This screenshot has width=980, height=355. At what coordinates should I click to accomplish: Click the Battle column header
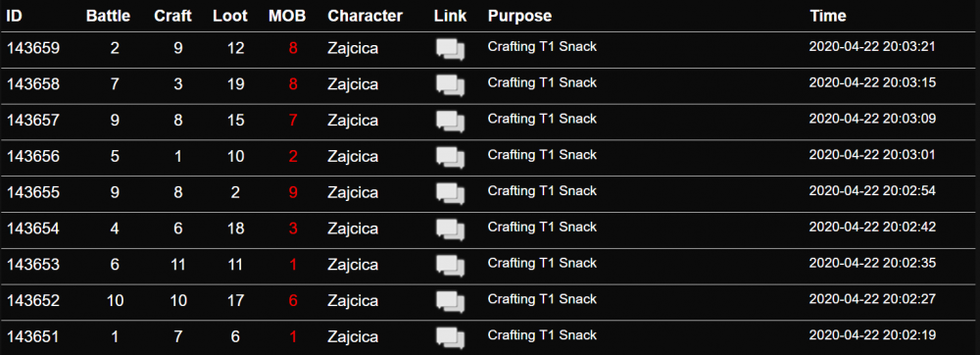108,17
